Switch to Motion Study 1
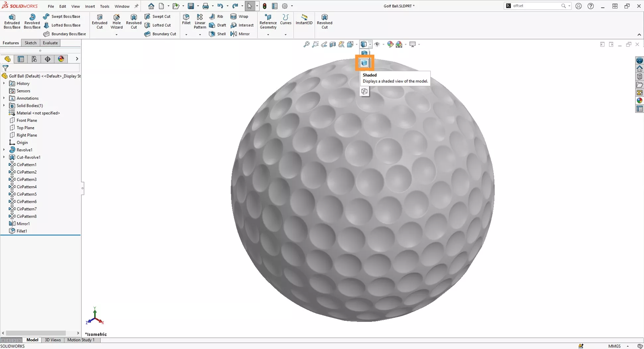 click(81, 340)
